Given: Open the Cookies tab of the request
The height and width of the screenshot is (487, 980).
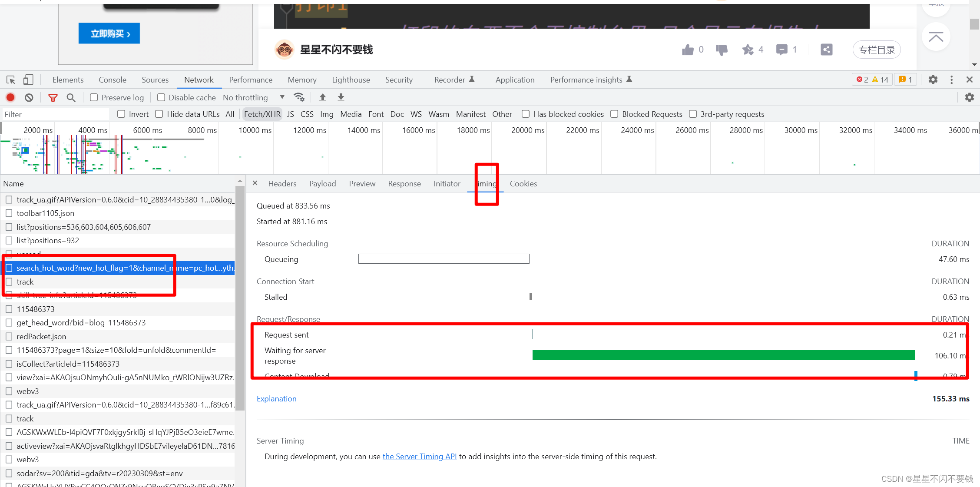Looking at the screenshot, I should (523, 183).
